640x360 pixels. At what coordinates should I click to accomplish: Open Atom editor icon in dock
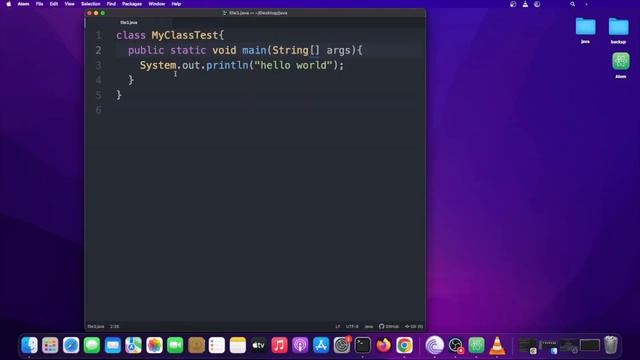476,345
